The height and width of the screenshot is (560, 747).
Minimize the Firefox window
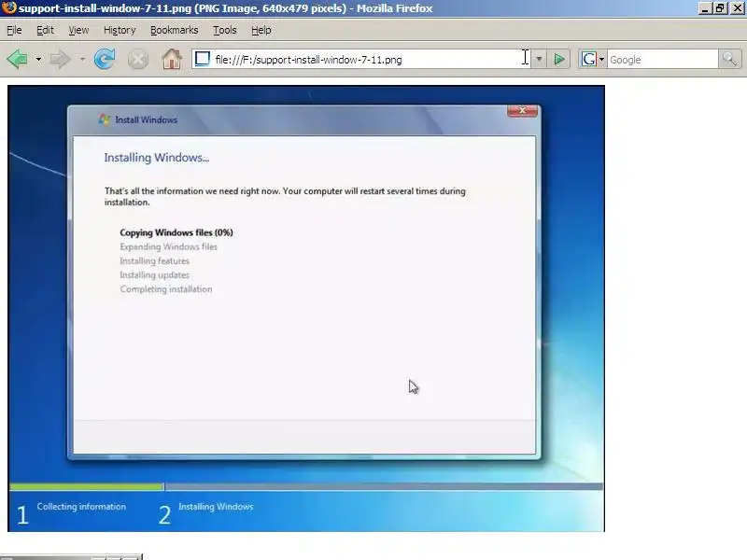coord(705,8)
